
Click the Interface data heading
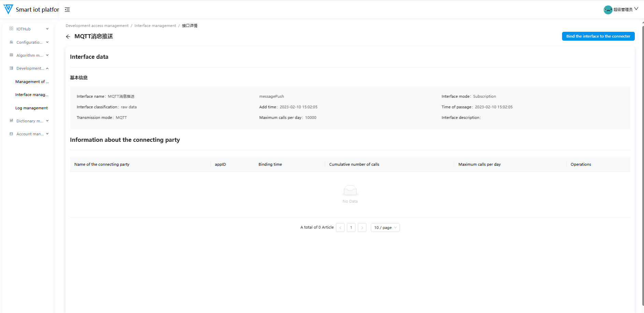tap(89, 57)
